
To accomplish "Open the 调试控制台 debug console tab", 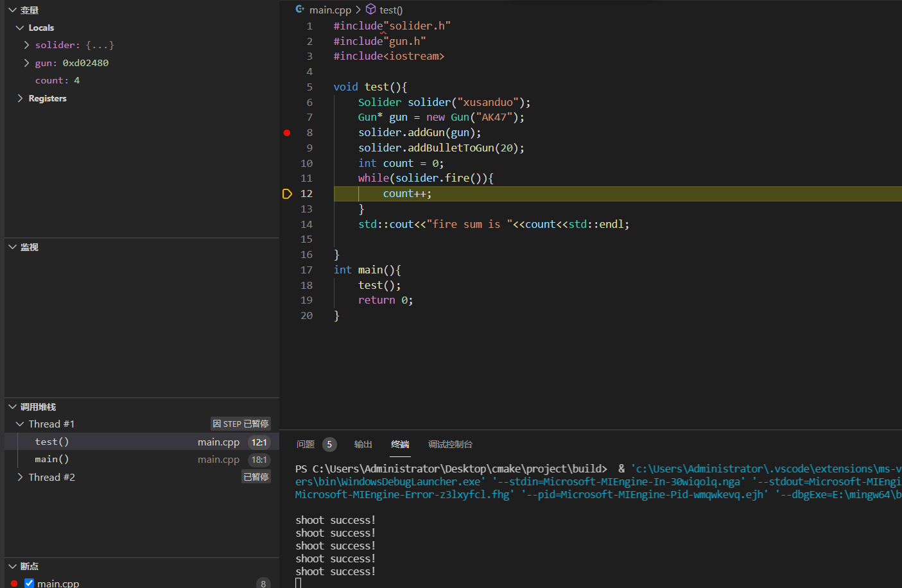I will click(x=451, y=444).
